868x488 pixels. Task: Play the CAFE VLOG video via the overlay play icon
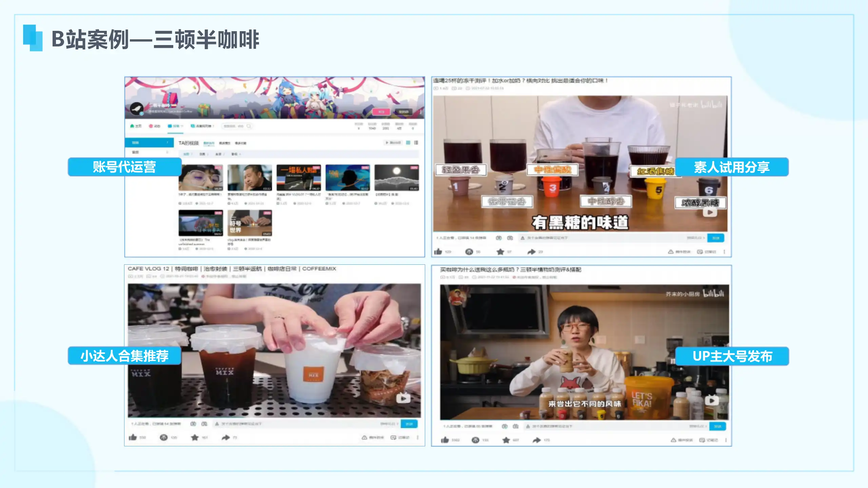coord(403,398)
